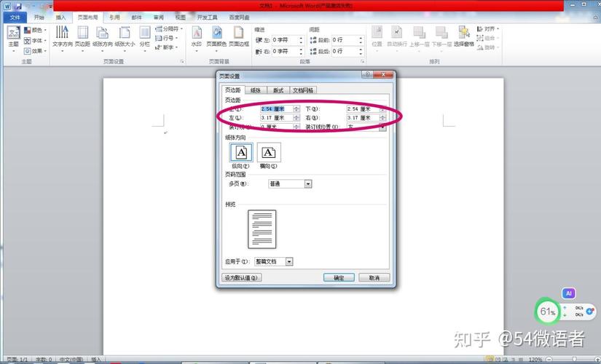This screenshot has height=364, width=601.
Task: Switch to the 审阅 ribbon tab
Action: 158,17
